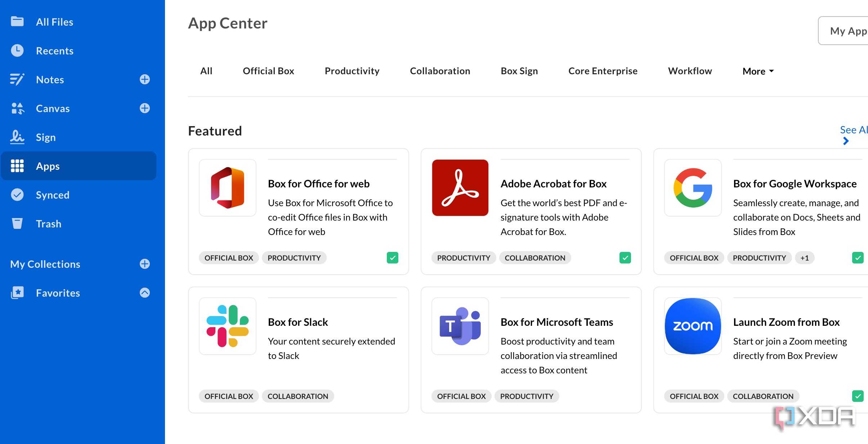Click the See All link in Featured

(x=854, y=130)
